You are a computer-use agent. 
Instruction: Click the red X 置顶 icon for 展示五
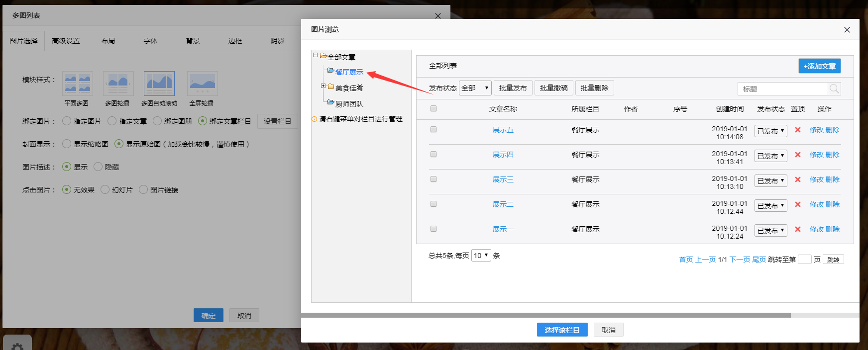pos(797,130)
